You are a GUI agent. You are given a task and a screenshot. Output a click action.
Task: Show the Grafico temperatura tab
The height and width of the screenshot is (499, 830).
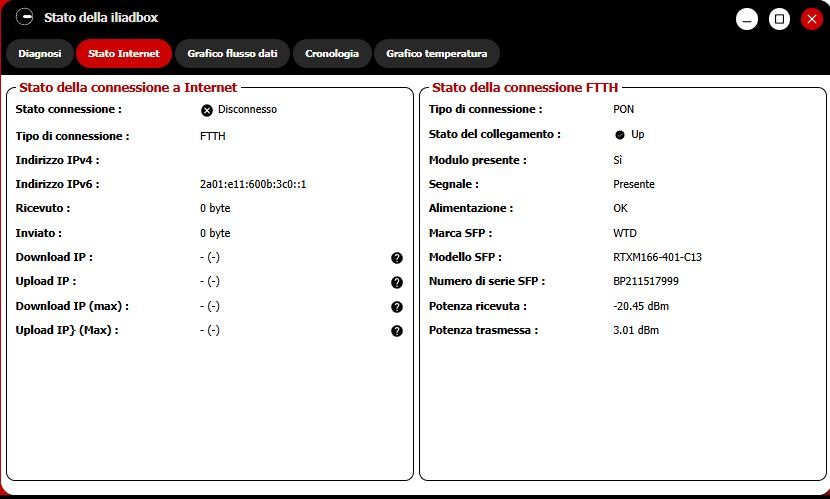tap(437, 53)
